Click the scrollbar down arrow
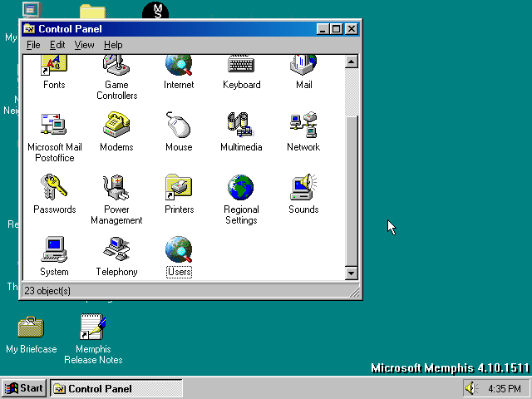The width and height of the screenshot is (532, 399). (352, 273)
